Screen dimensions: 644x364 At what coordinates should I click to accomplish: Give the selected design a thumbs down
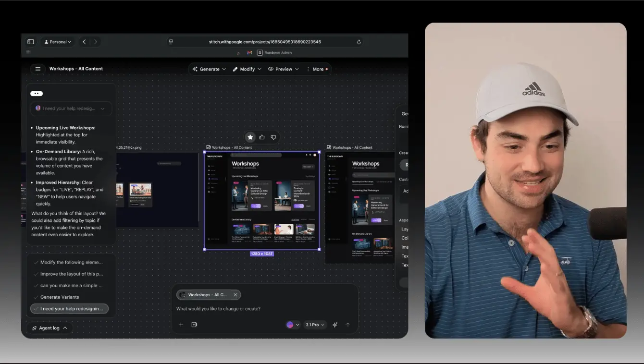273,137
